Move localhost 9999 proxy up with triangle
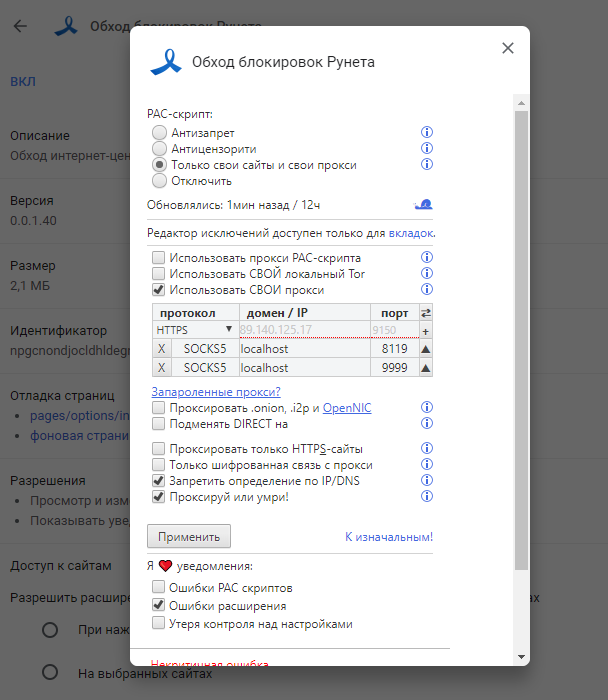The width and height of the screenshot is (608, 700). tap(426, 368)
